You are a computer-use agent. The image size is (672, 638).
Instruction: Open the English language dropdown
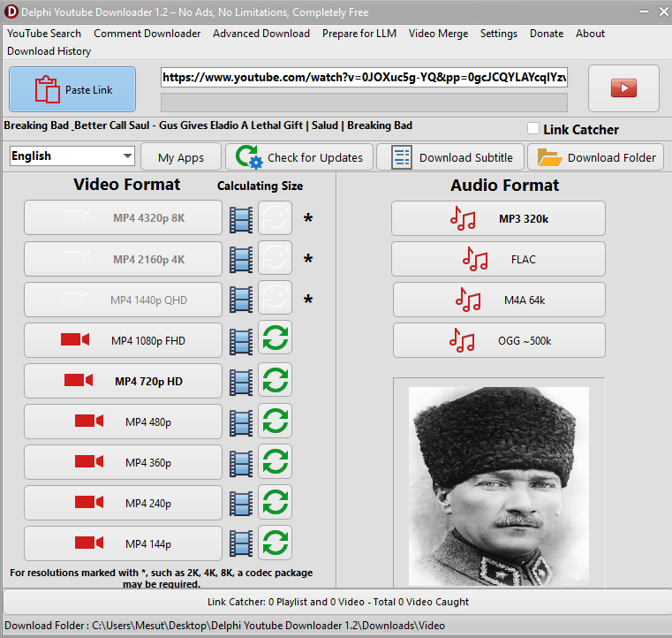(72, 156)
